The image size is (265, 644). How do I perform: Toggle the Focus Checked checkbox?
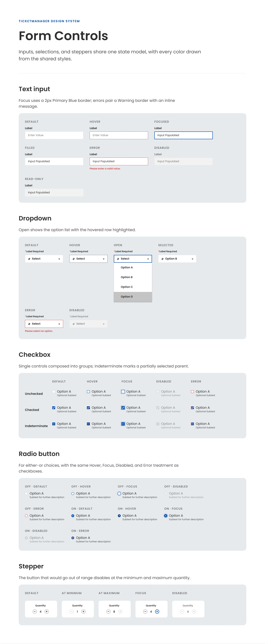[x=123, y=408]
